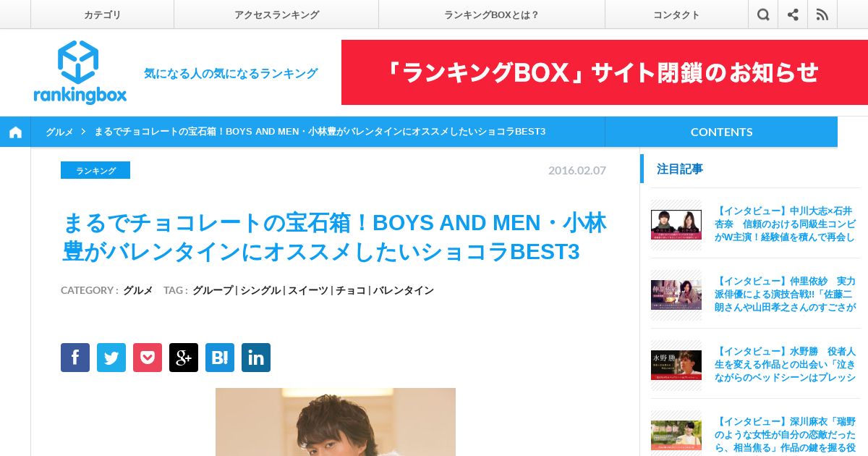Open the カテゴリ menu item
This screenshot has height=456, width=868.
[102, 14]
